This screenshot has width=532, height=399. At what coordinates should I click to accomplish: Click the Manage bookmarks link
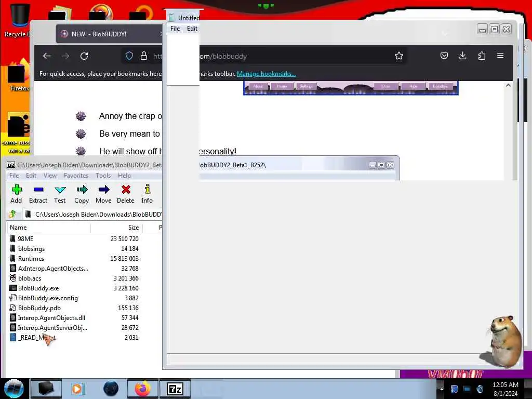(267, 74)
